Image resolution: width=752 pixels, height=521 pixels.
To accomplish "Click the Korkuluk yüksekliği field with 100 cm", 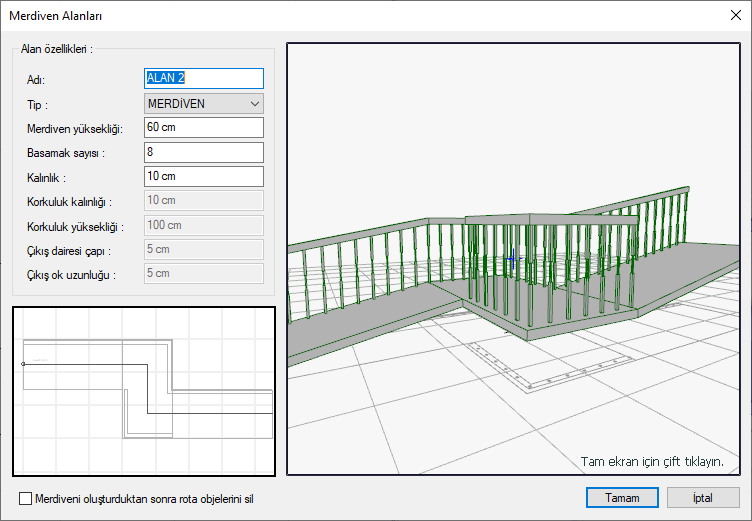I will tap(204, 225).
